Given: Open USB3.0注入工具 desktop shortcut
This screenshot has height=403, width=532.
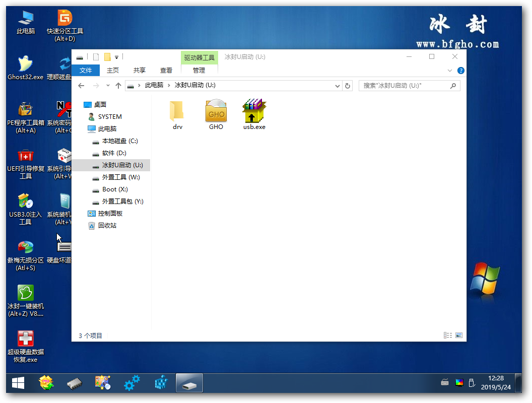Looking at the screenshot, I should click(26, 209).
